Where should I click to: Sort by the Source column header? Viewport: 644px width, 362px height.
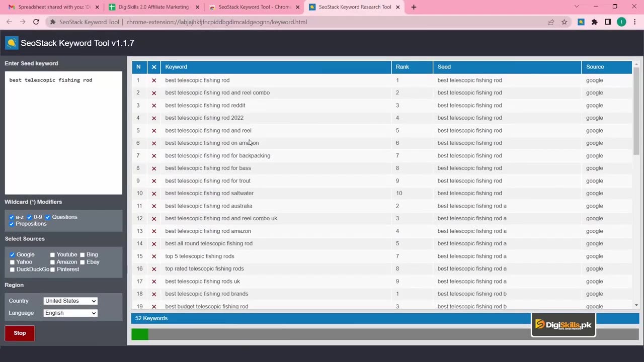coord(607,67)
